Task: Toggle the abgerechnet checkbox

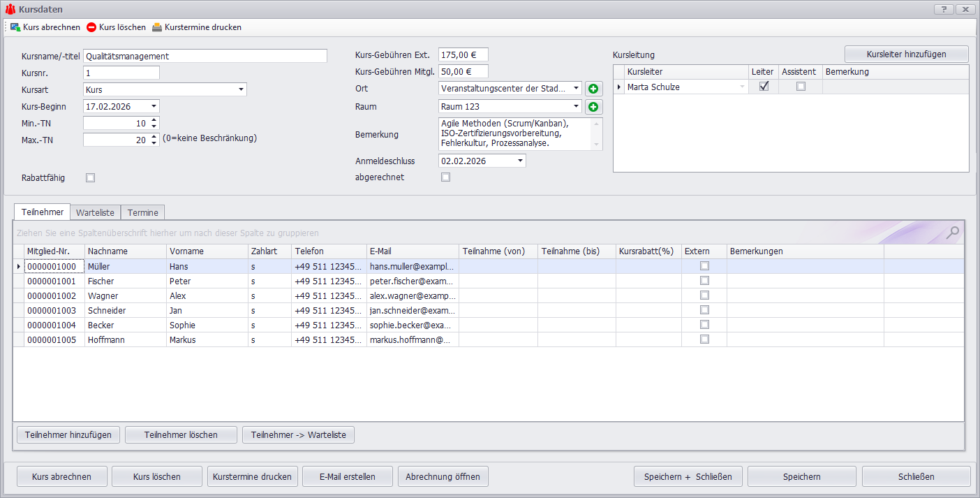Action: coord(446,177)
